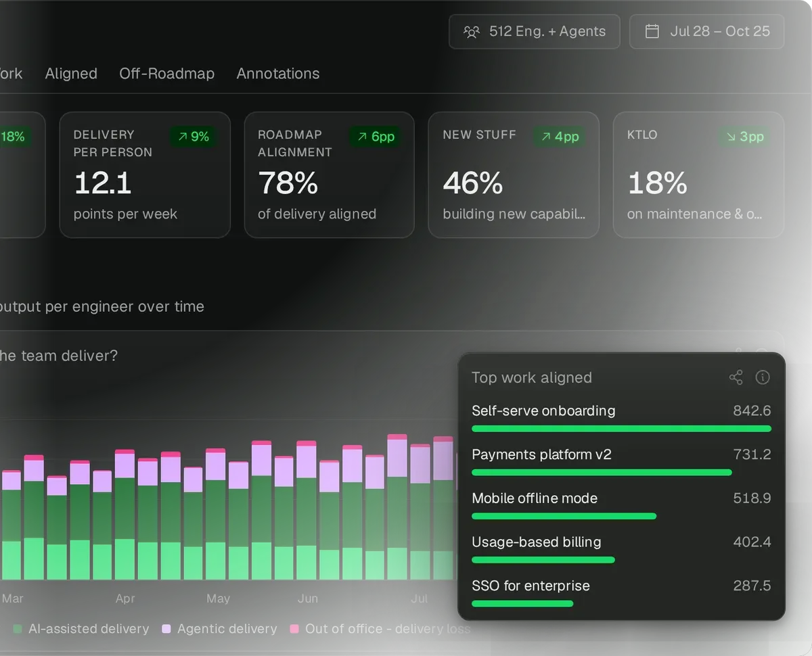Click the 518.9 value
Viewport: 812px width, 656px height.
[x=752, y=498]
